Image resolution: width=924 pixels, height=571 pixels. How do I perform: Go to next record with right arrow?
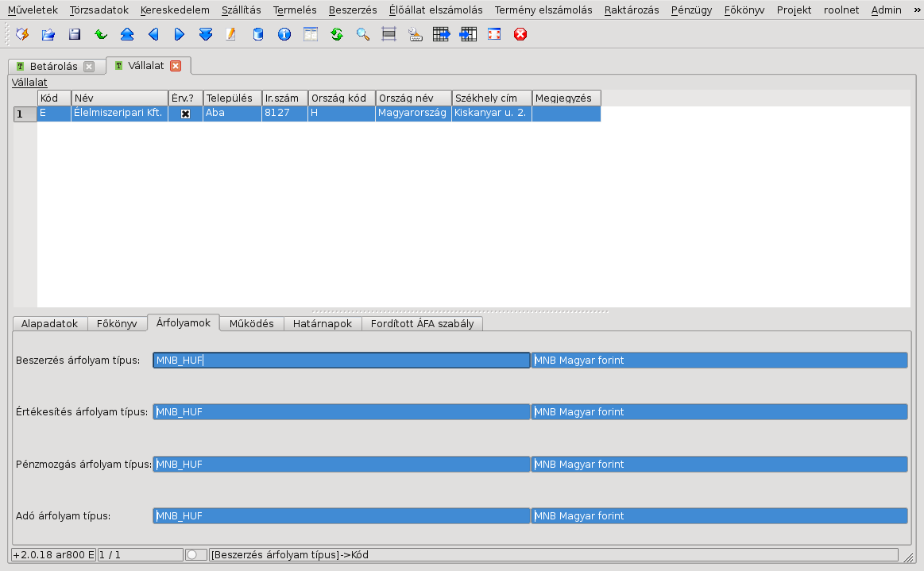[x=180, y=34]
